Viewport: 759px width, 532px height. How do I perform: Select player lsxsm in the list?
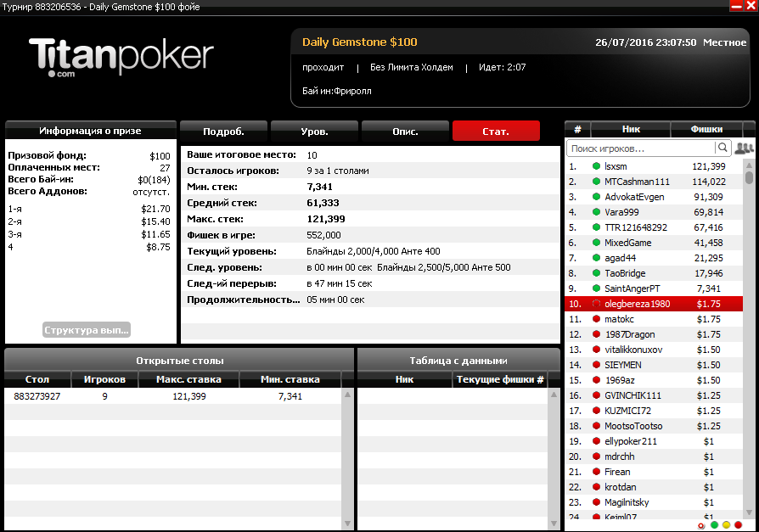coord(654,166)
